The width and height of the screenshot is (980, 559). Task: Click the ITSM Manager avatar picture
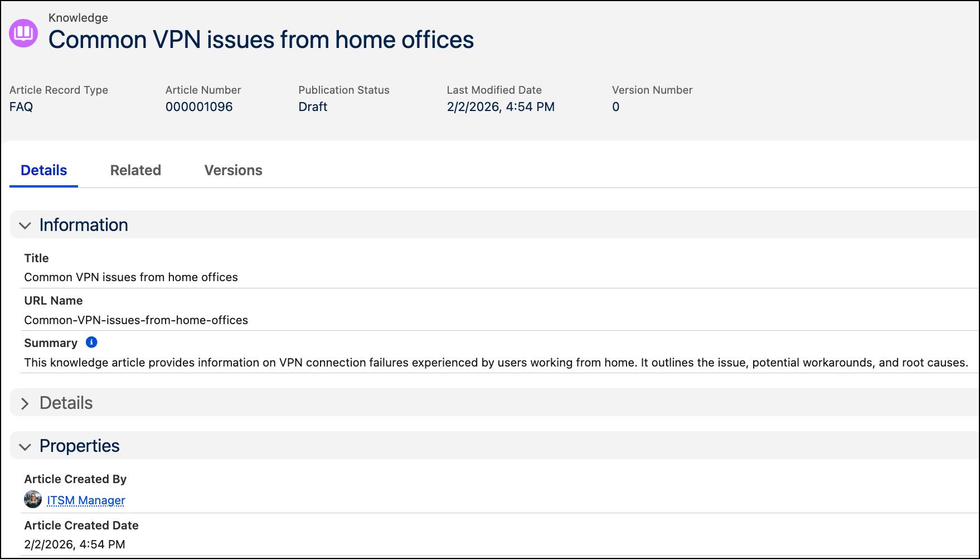[33, 499]
